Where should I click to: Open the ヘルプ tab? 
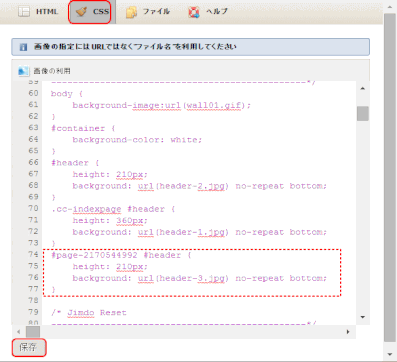208,12
